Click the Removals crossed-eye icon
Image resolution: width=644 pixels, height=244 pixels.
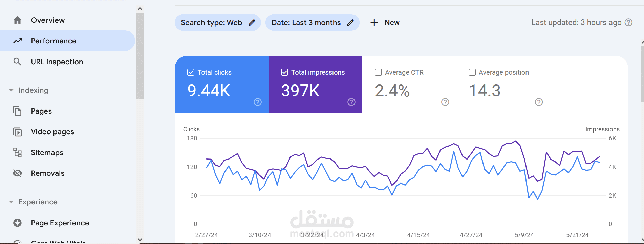coord(17,173)
